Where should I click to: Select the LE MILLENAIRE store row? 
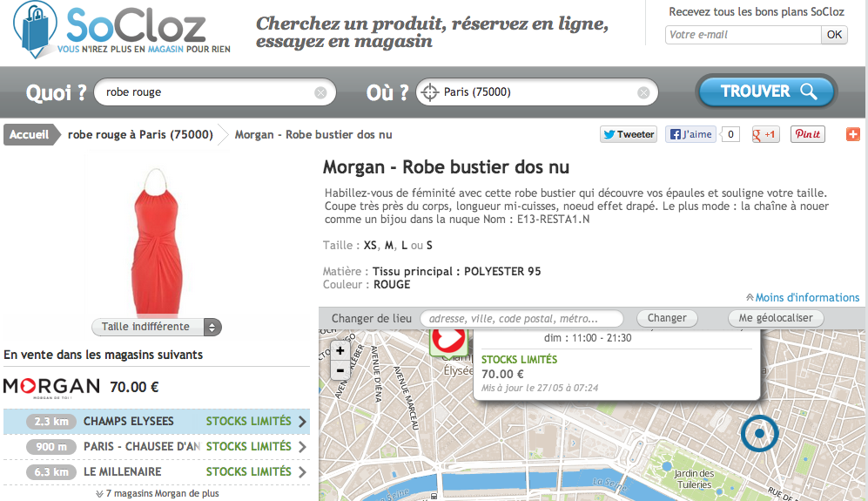pos(157,472)
